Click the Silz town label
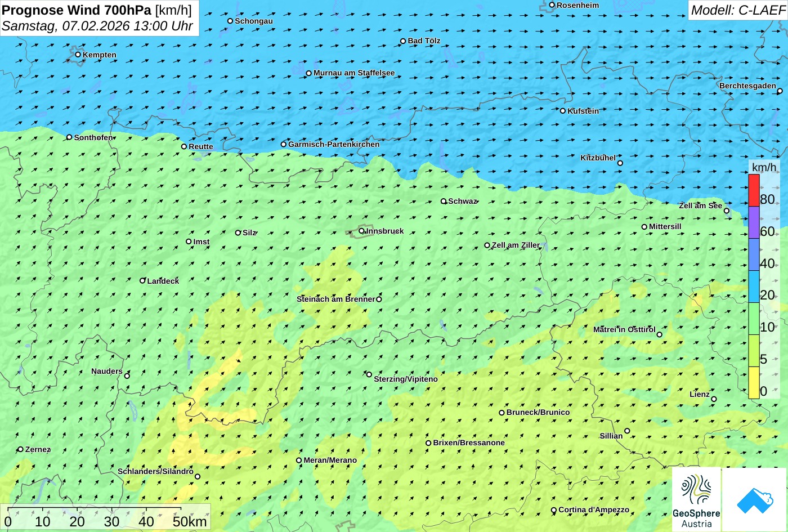This screenshot has width=788, height=532. pos(249,233)
